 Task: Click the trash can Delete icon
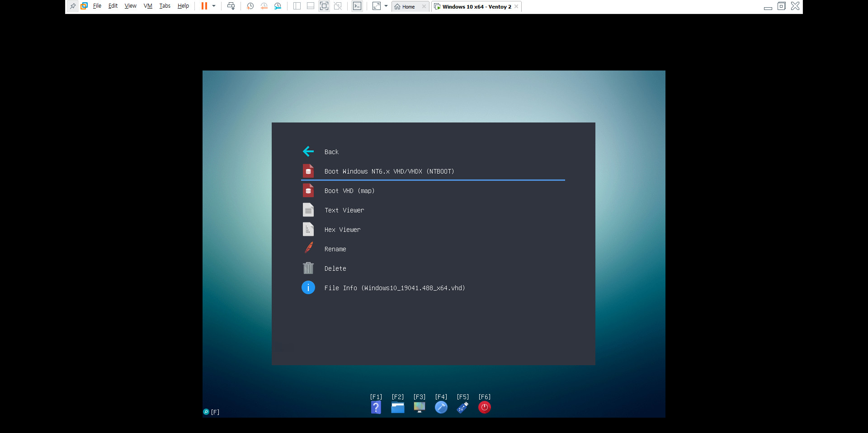coord(308,268)
